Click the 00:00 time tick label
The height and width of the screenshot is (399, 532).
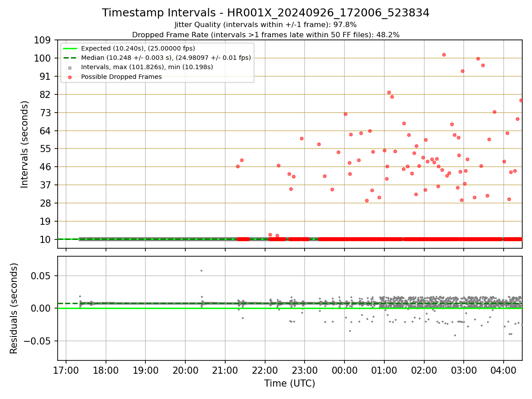click(x=344, y=370)
